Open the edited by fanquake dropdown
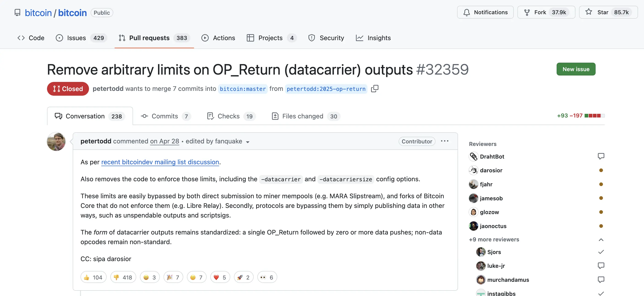The width and height of the screenshot is (644, 296). [247, 142]
